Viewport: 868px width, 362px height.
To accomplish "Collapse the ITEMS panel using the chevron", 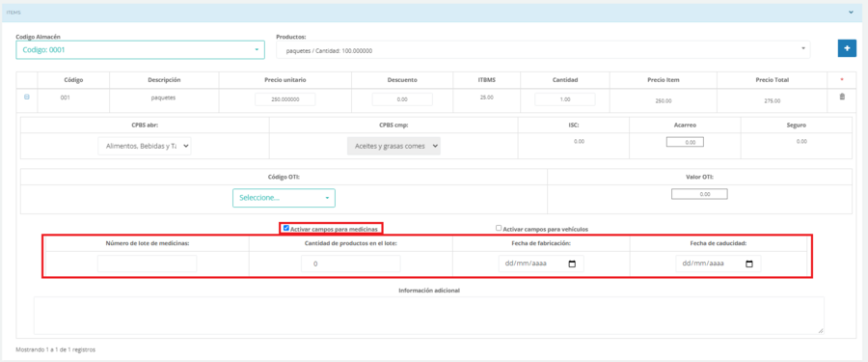I will [x=851, y=12].
